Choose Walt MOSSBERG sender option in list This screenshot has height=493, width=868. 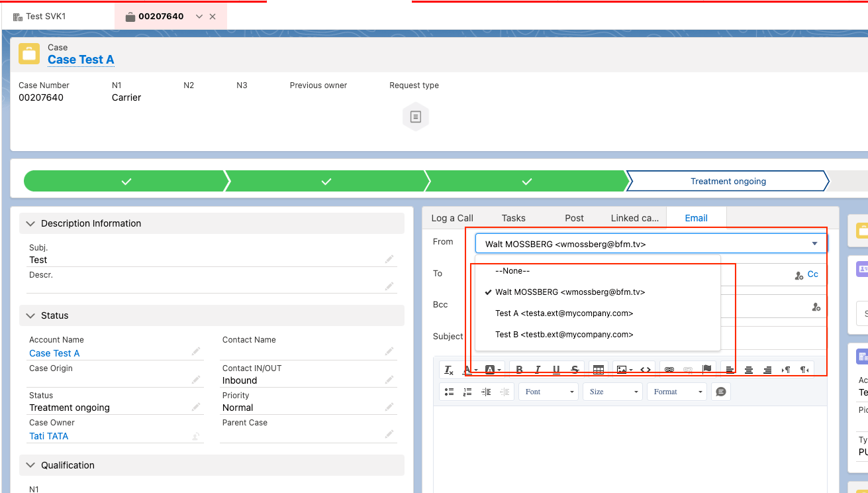click(x=597, y=292)
